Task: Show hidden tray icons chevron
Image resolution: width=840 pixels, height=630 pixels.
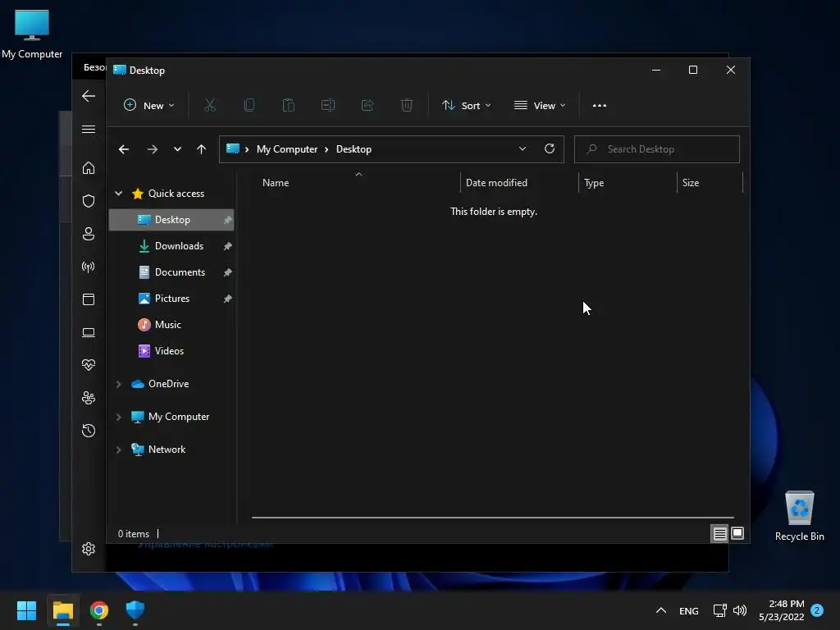Action: (x=661, y=610)
